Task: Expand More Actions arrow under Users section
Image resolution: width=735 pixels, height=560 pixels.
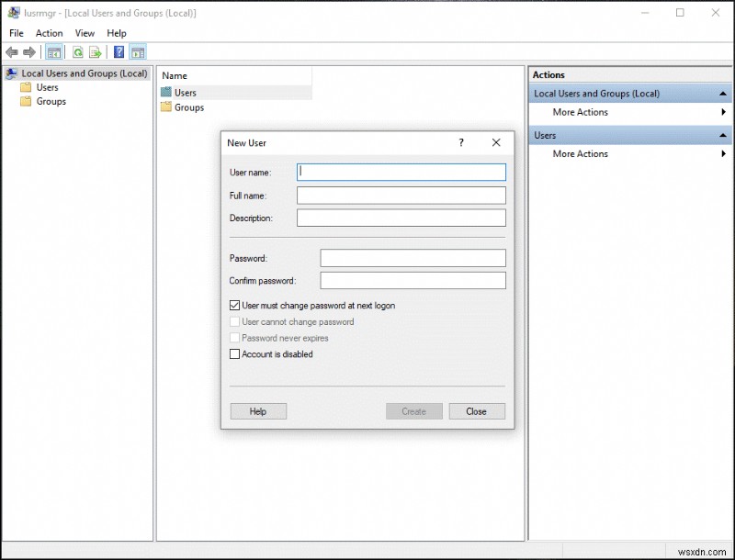Action: pyautogui.click(x=724, y=153)
